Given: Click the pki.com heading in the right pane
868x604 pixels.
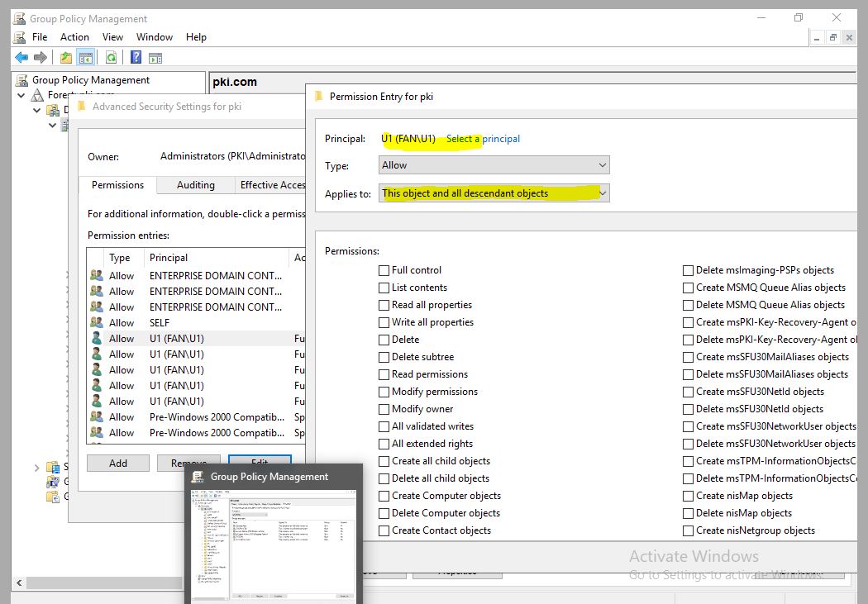Looking at the screenshot, I should click(235, 83).
